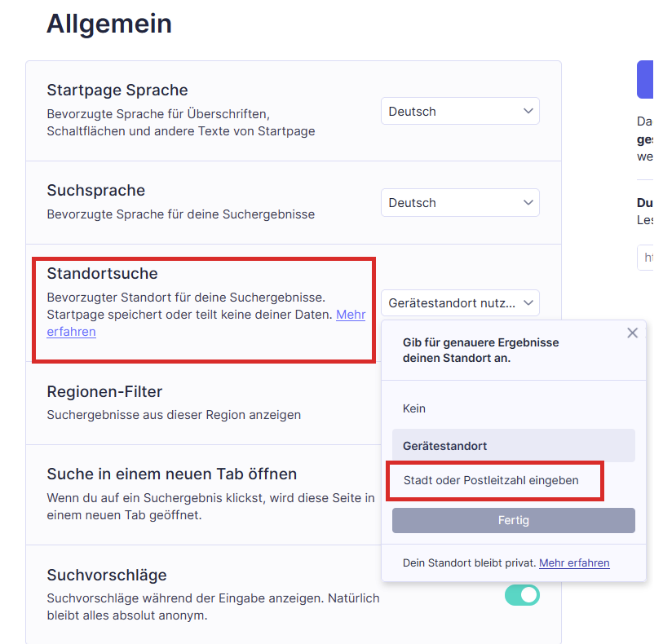Click the partially visible field at right edge
Viewport: 663px width, 644px height.
point(649,258)
